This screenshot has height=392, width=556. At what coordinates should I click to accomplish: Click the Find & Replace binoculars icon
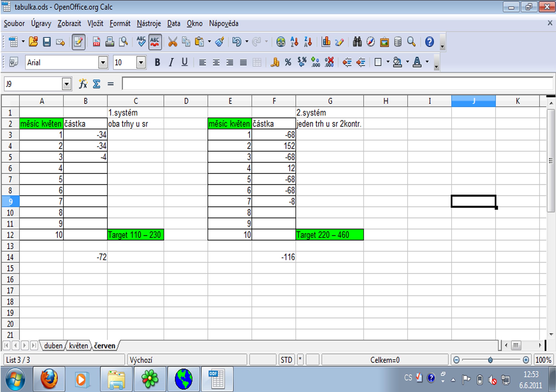(357, 42)
